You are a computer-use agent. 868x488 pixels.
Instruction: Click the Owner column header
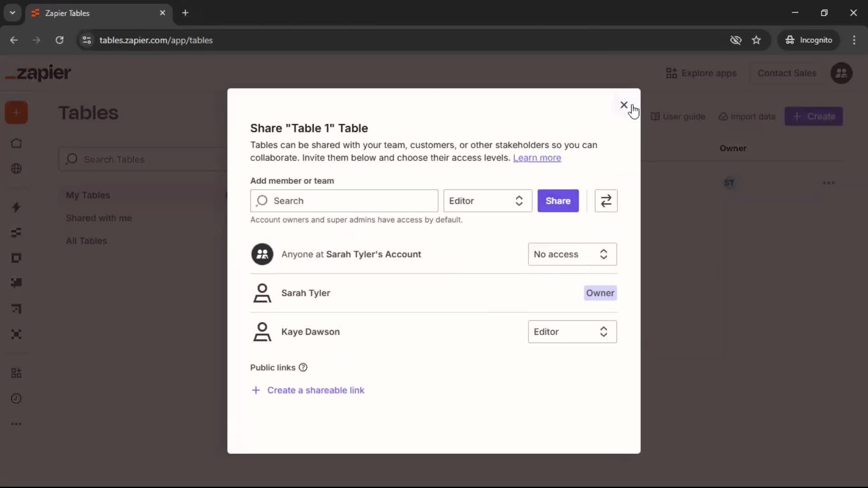point(733,148)
